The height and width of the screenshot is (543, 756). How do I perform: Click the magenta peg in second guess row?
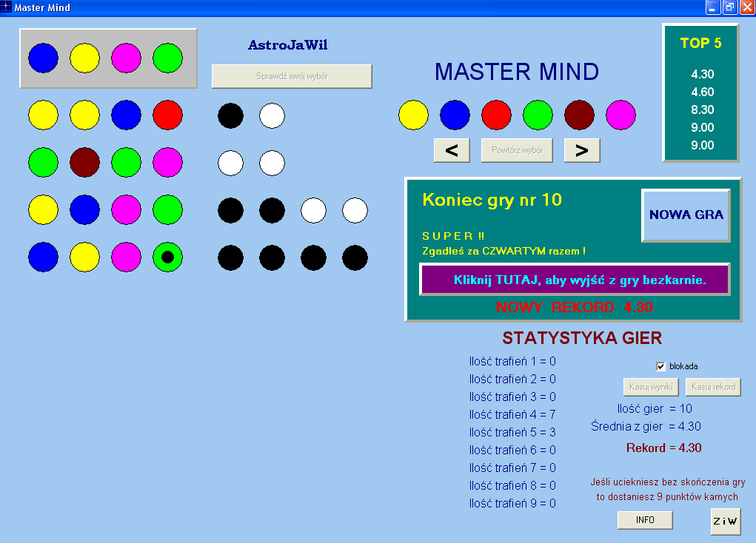click(x=168, y=162)
